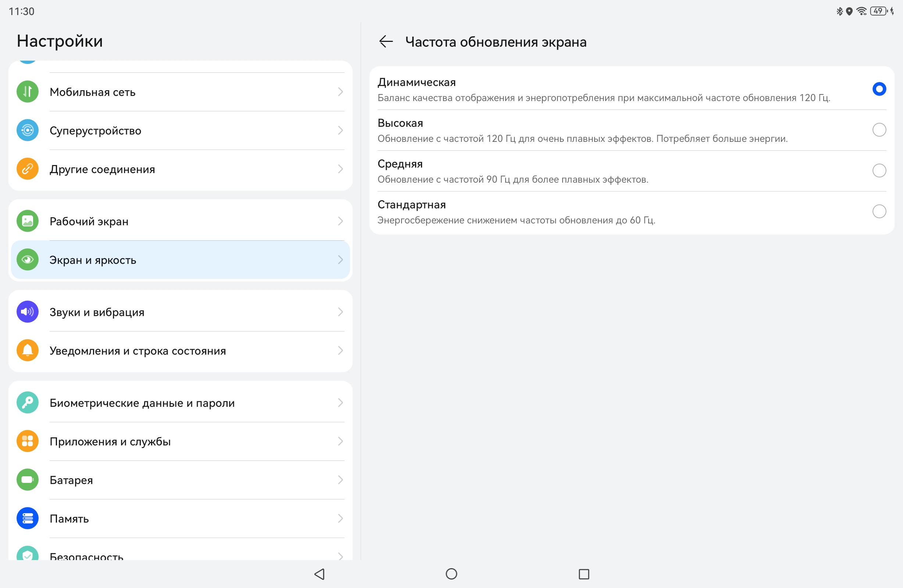Tap the green Мобильная сеть icon
Image resolution: width=903 pixels, height=588 pixels.
[x=27, y=92]
